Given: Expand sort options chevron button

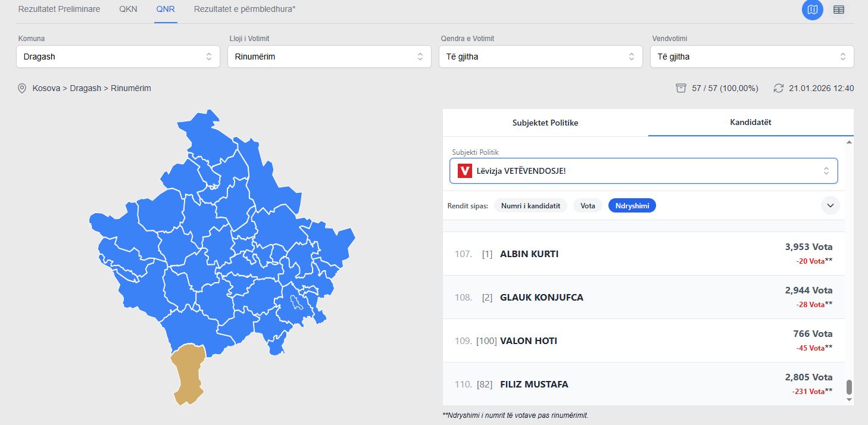Looking at the screenshot, I should click(x=830, y=205).
